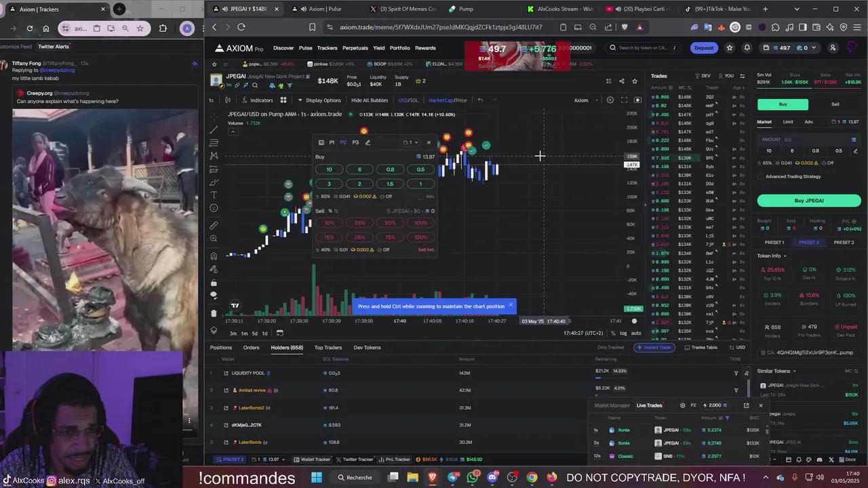Open the Brave browser from the taskbar
Image resolution: width=868 pixels, height=488 pixels.
click(433, 477)
